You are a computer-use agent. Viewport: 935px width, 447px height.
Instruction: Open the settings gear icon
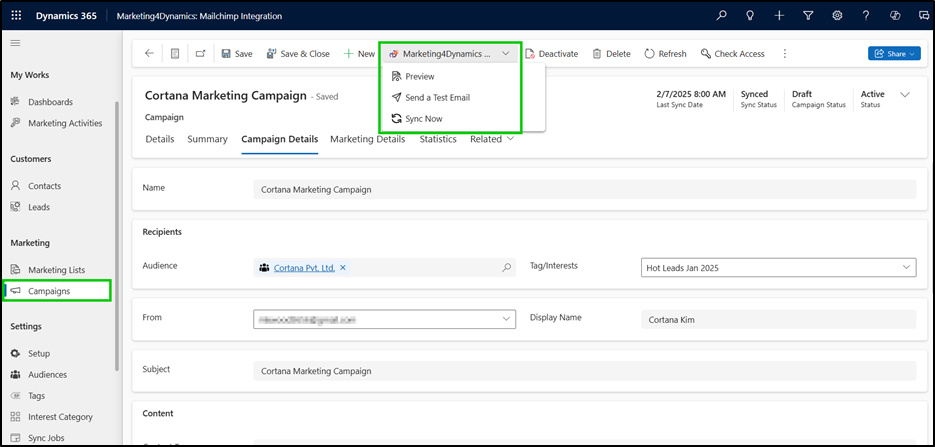coord(837,16)
